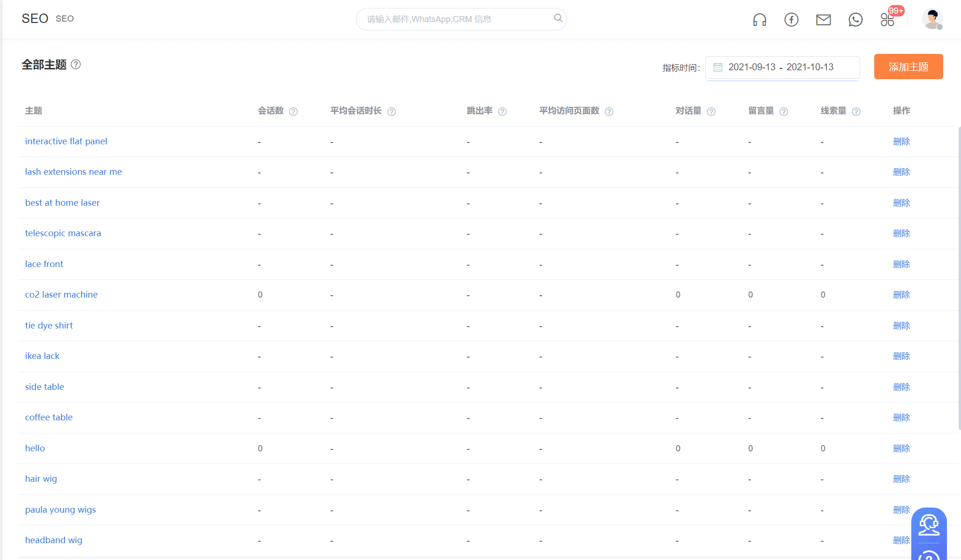
Task: Click 删除 delete for telescopic mascara row
Action: click(901, 232)
